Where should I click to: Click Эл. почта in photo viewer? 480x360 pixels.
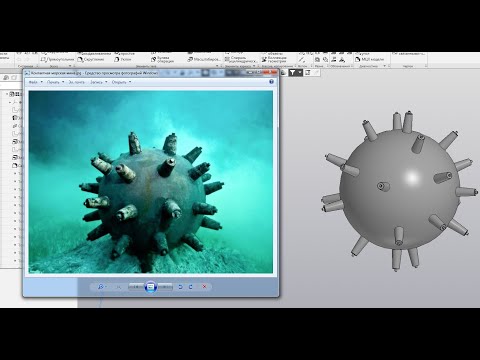click(76, 82)
